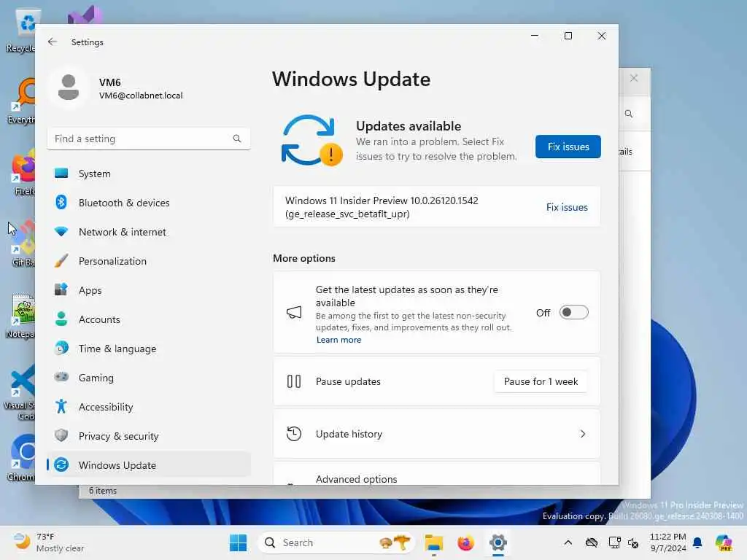This screenshot has height=560, width=747.
Task: Click the Accessibility label in sidebar
Action: 105,407
